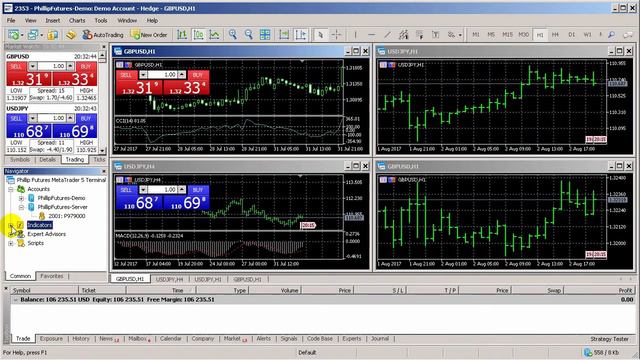Increase USDJPY volume with stepper arrow
Viewport: 640px width, 360px height.
[70, 118]
